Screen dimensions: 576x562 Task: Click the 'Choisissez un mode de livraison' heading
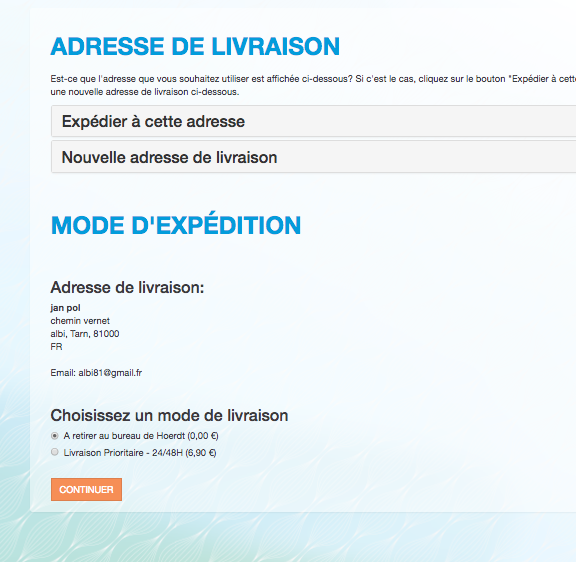pos(169,415)
